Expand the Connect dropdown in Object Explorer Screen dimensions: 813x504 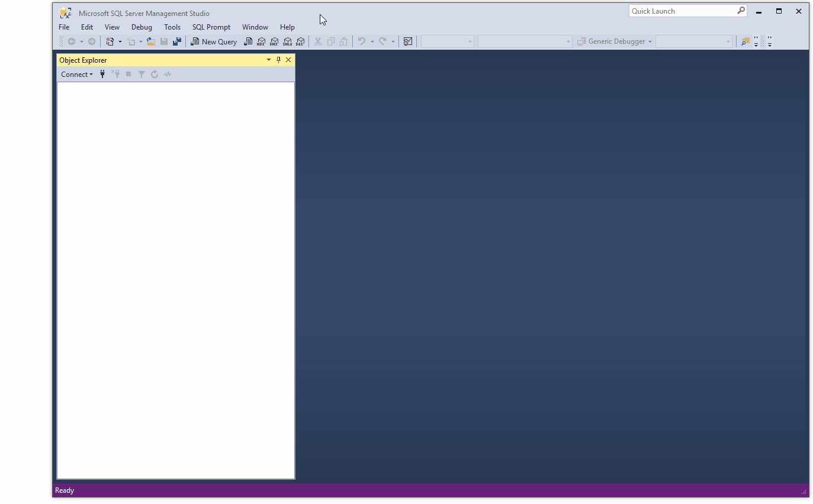(77, 75)
